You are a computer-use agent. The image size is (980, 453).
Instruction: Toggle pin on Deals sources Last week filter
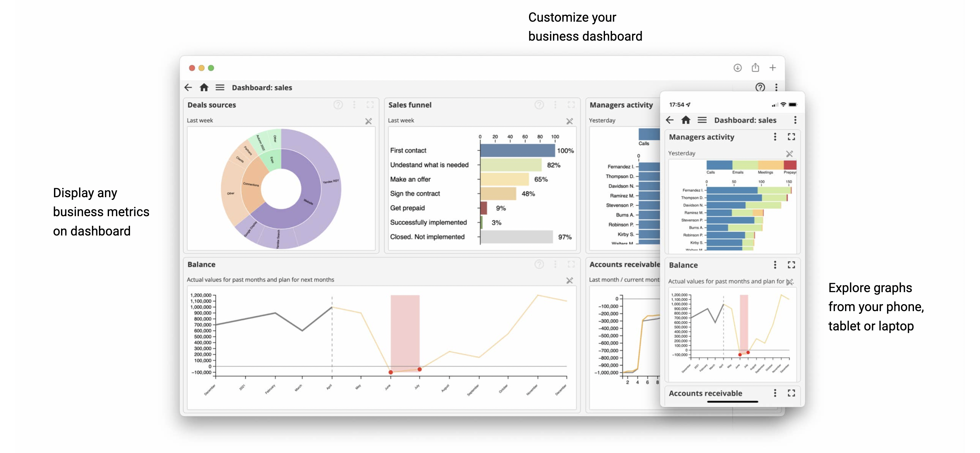pos(368,121)
